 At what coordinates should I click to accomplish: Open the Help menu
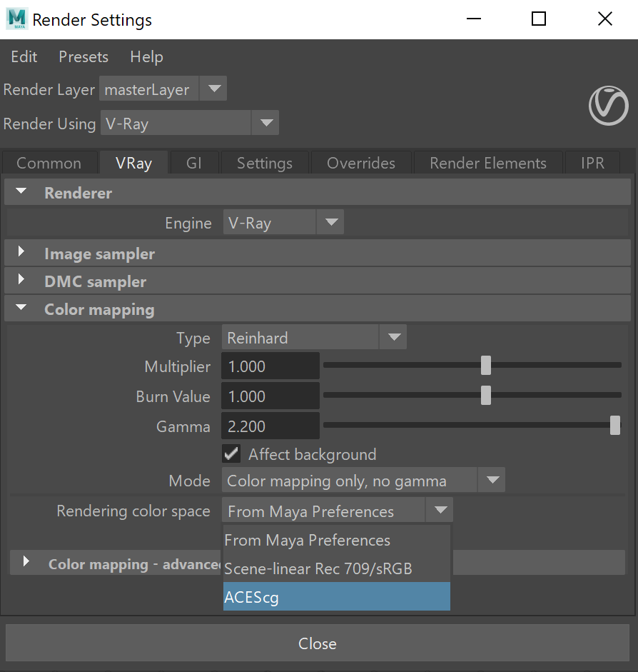pos(146,56)
